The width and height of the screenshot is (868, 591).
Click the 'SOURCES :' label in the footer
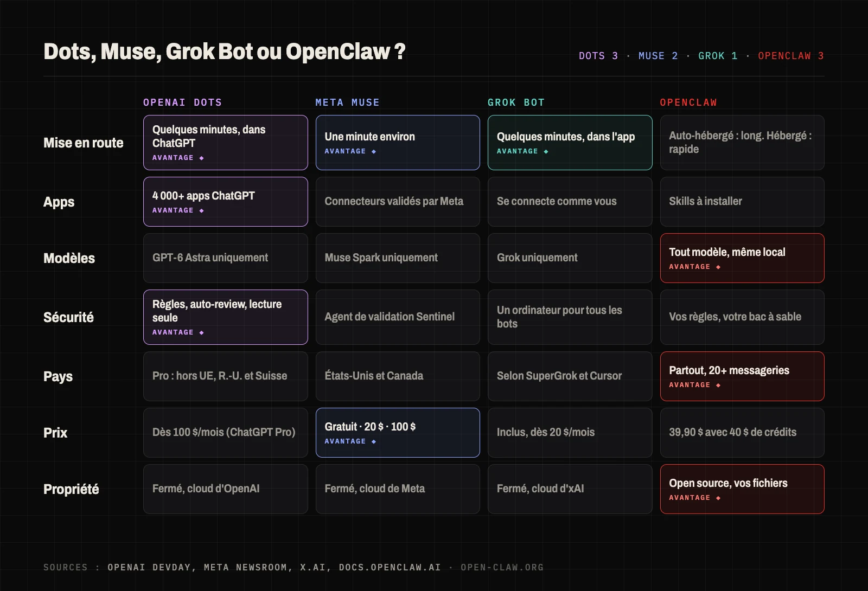pos(72,567)
